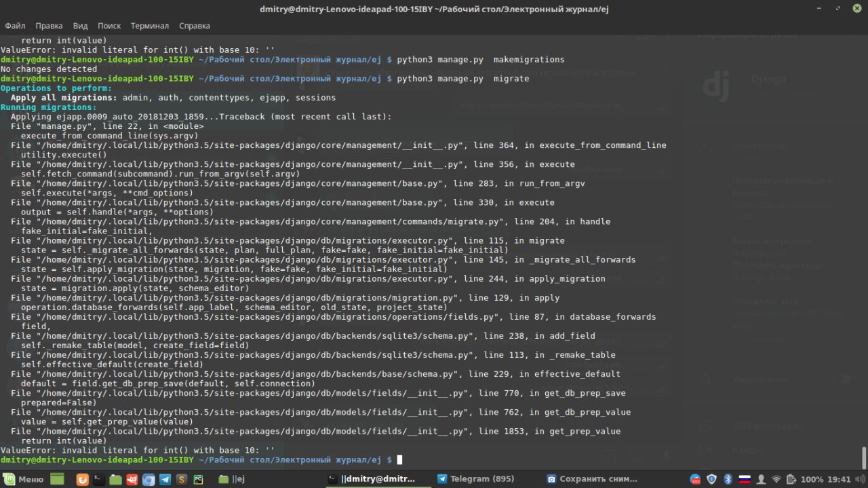The height and width of the screenshot is (488, 868).
Task: Click the 'self.execute(*args, **cmd_options)' line
Action: tap(107, 193)
